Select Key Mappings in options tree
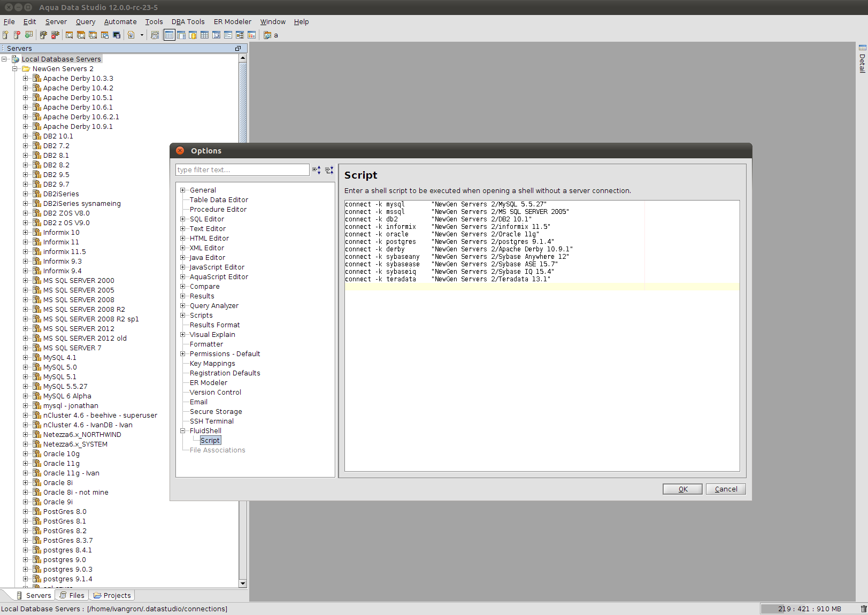 [x=212, y=364]
